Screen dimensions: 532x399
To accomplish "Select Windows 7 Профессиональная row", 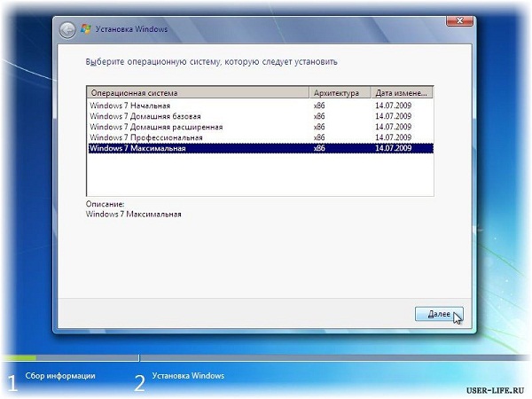I will (x=261, y=137).
